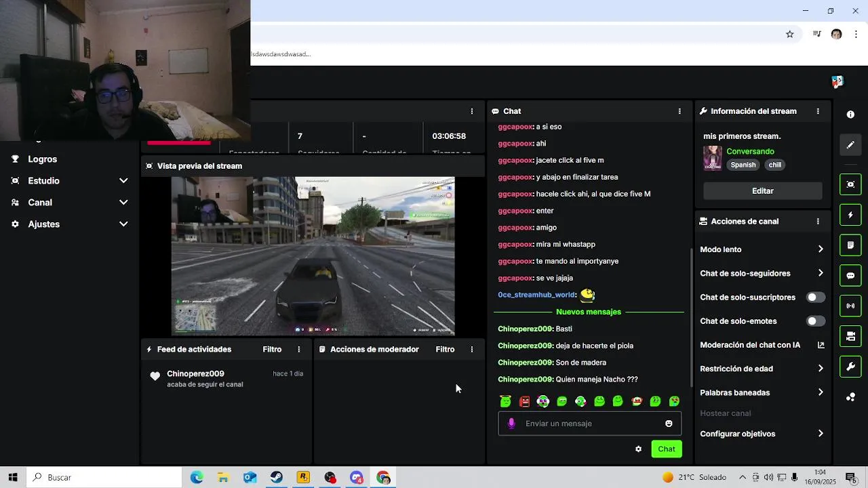Toggle the chat bubble panel icon in sidebar
Viewport: 868px width, 488px height.
tap(850, 276)
